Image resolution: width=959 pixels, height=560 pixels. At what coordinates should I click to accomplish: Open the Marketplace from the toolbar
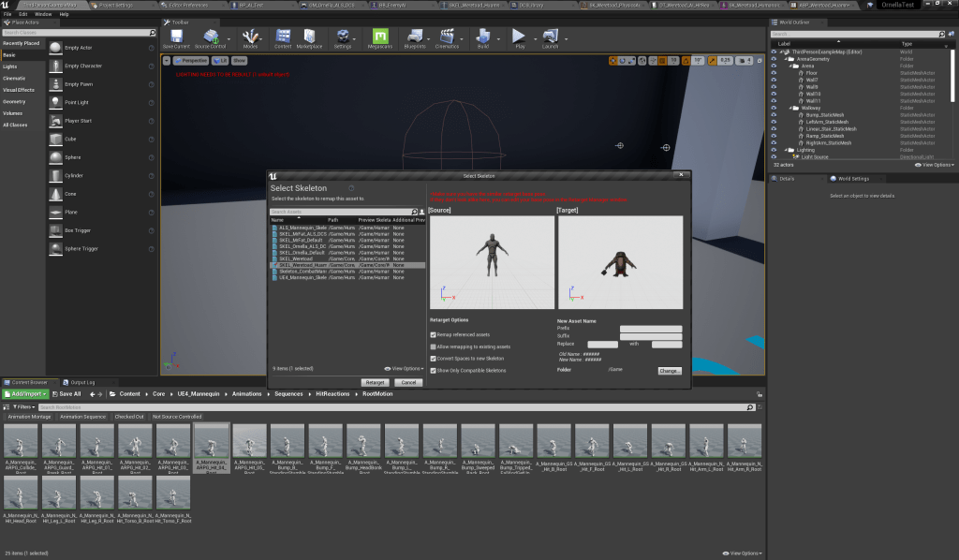311,37
